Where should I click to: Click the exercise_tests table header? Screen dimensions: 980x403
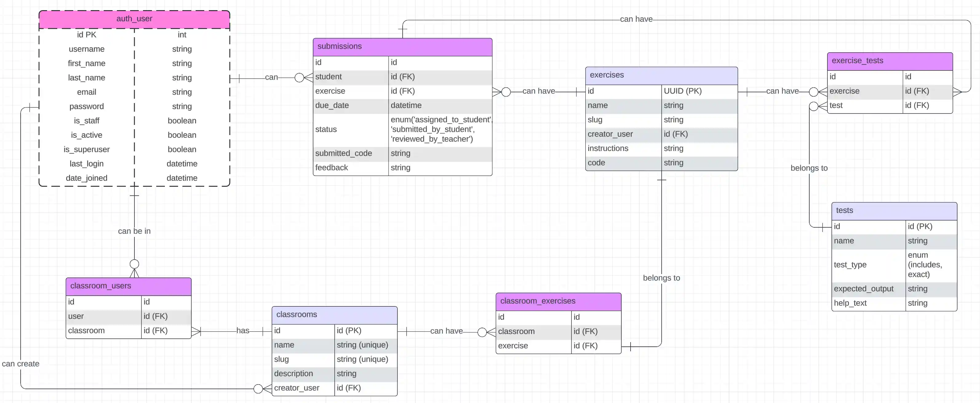click(890, 61)
